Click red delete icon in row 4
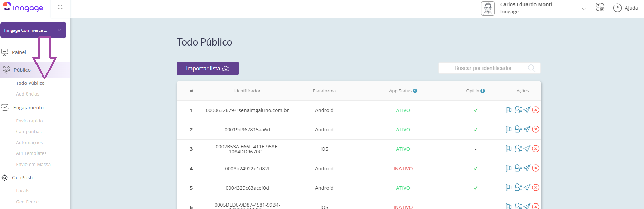 tap(536, 168)
